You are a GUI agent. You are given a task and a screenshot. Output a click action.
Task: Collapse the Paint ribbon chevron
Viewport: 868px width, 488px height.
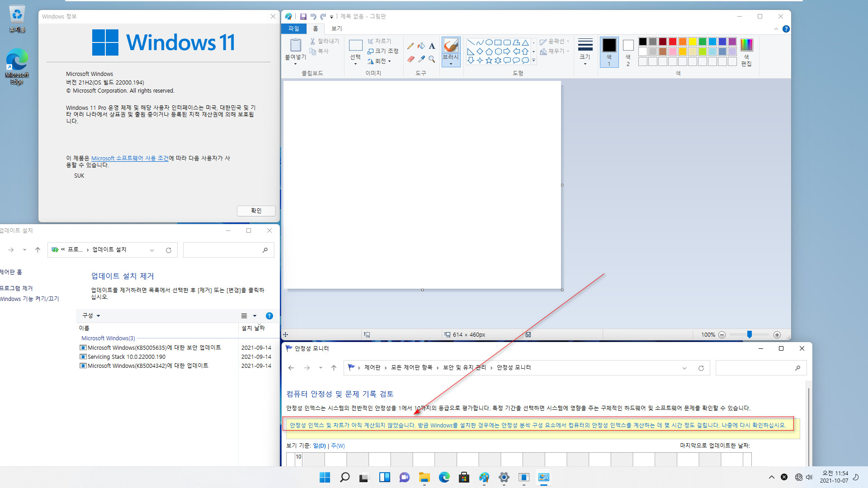coord(776,29)
